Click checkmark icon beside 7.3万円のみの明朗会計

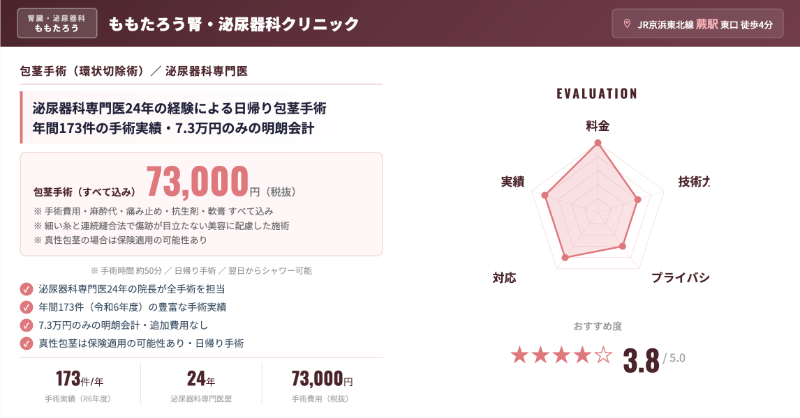pyautogui.click(x=27, y=325)
